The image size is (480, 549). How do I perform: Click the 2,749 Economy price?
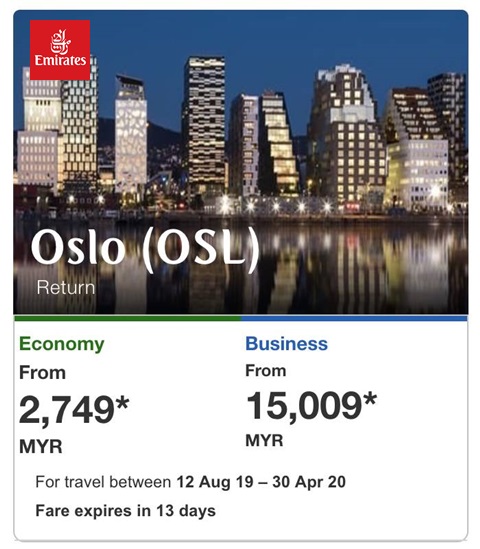point(67,410)
